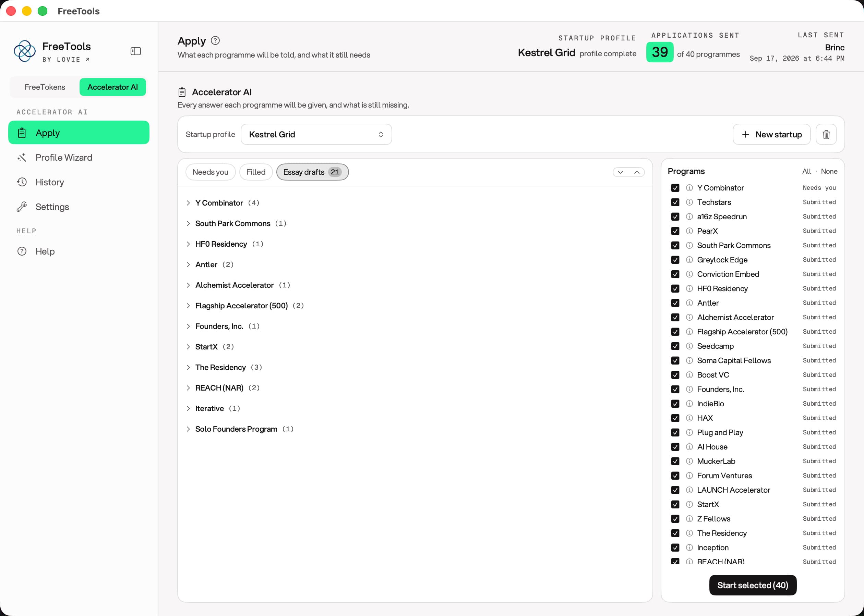The width and height of the screenshot is (864, 616).
Task: Filter by Filled answers
Action: [x=256, y=172]
